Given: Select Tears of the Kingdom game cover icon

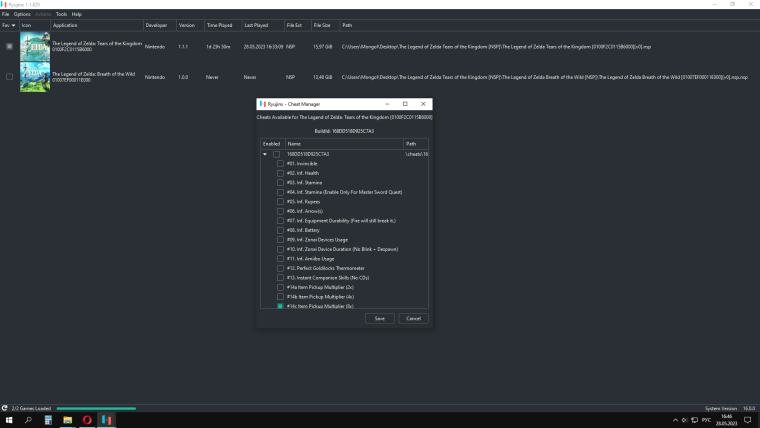Looking at the screenshot, I should click(35, 47).
